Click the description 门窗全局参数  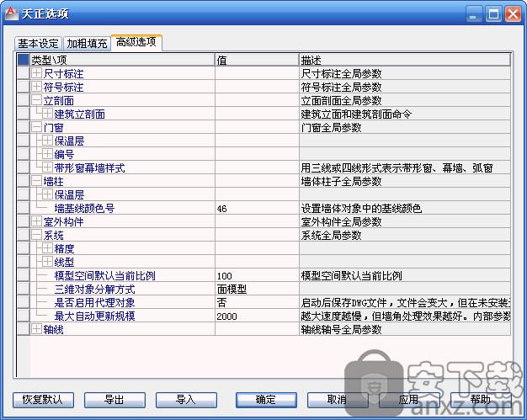331,127
